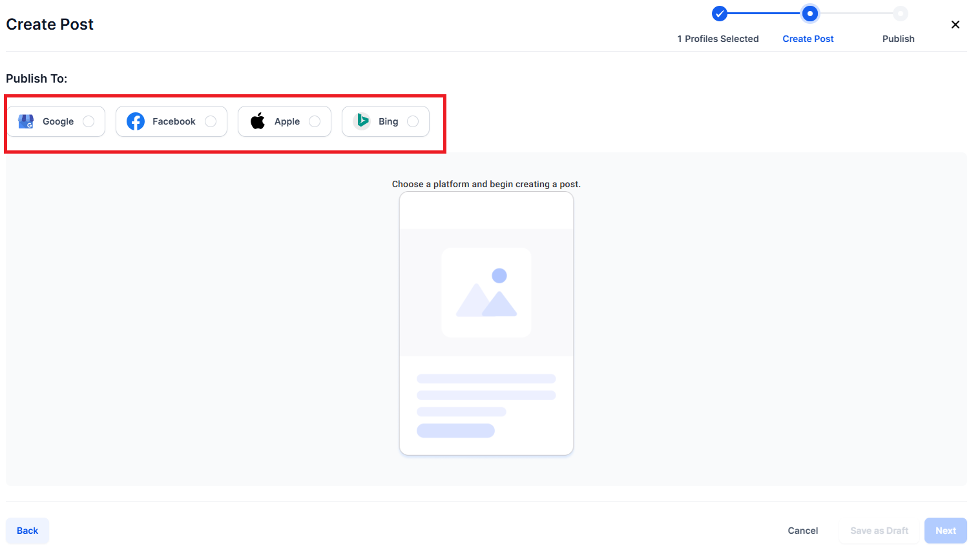Open the Publish step label
Image resolution: width=980 pixels, height=548 pixels.
click(899, 39)
